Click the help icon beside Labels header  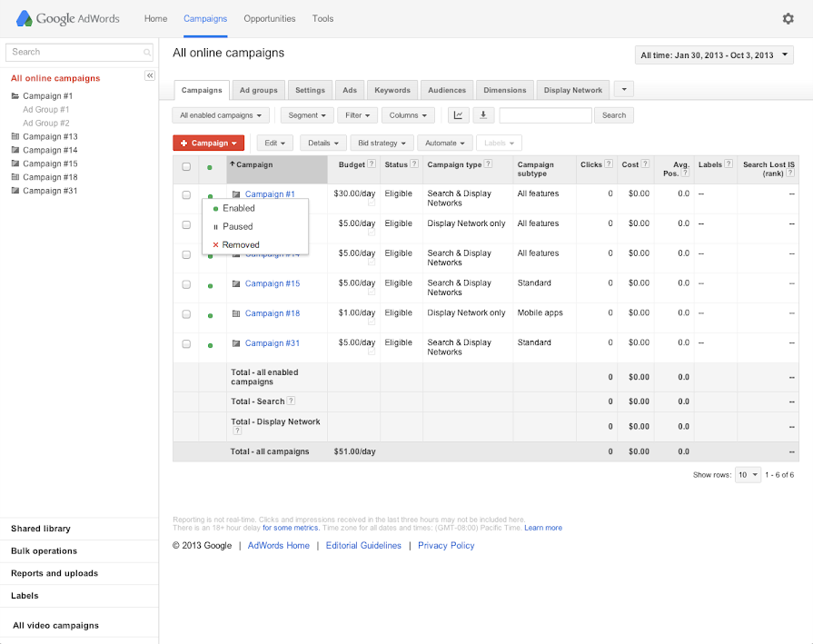pyautogui.click(x=729, y=163)
